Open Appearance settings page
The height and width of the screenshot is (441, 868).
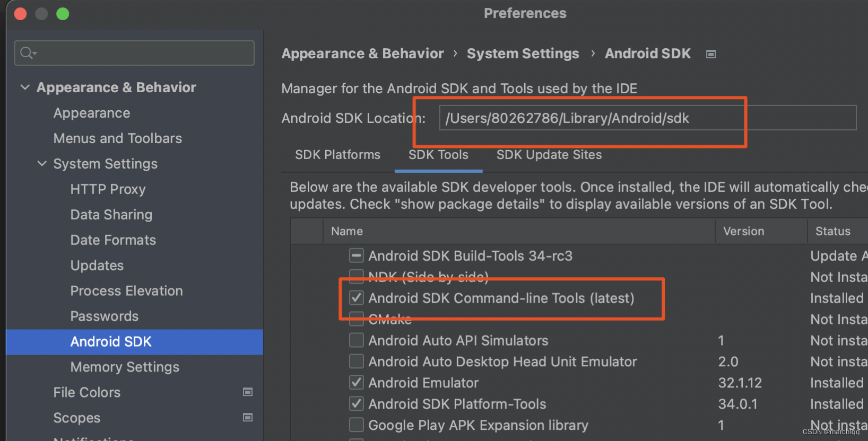pyautogui.click(x=92, y=113)
